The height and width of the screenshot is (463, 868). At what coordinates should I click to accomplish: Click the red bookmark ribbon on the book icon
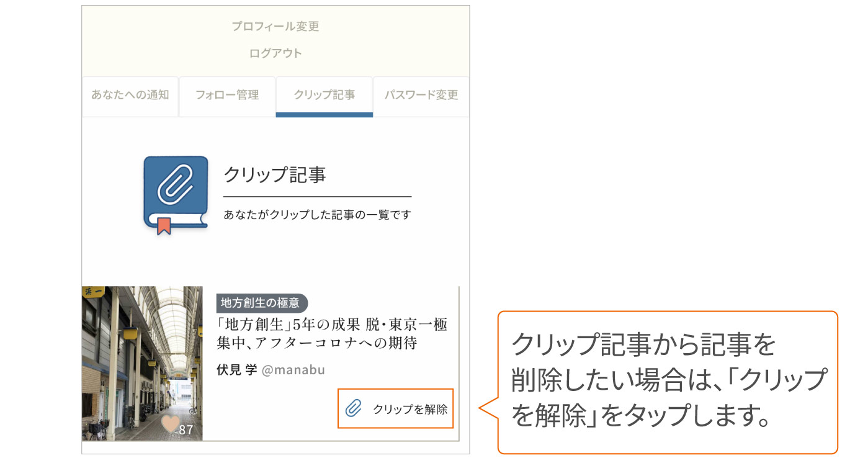(x=164, y=226)
